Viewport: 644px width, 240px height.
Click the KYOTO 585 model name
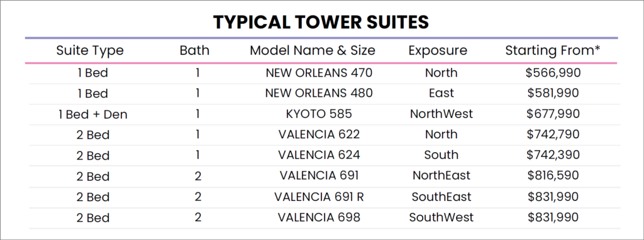pyautogui.click(x=319, y=114)
